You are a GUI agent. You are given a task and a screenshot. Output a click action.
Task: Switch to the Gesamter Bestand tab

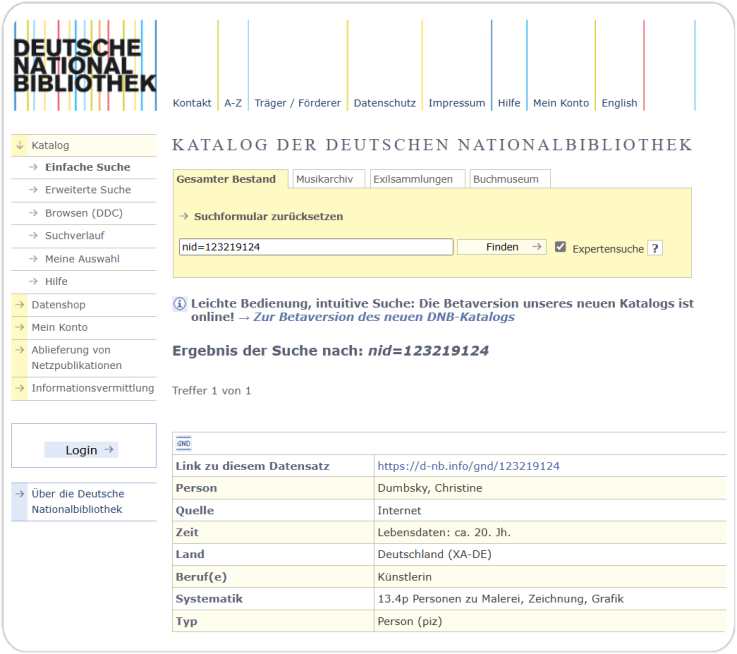[x=230, y=179]
